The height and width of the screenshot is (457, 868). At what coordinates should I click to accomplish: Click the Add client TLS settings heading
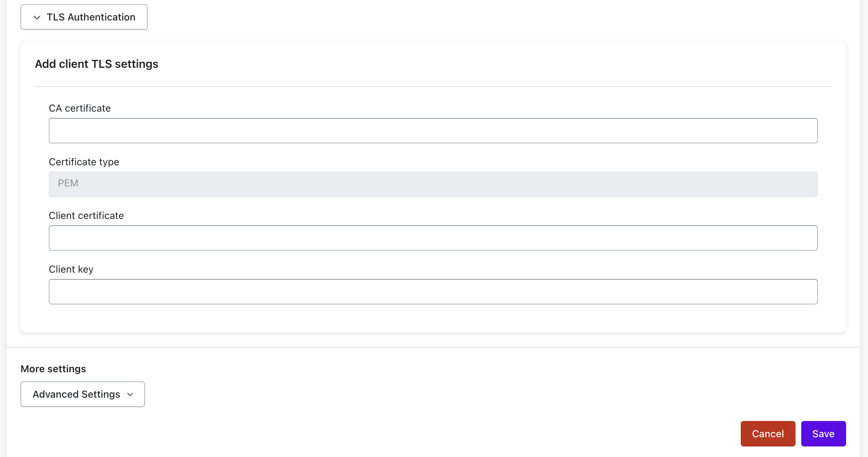pos(96,64)
